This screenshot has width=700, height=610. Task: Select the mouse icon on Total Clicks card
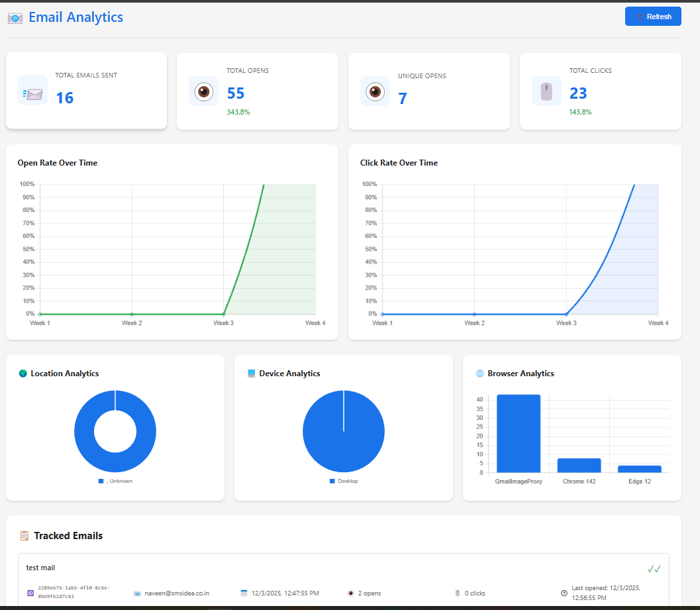(546, 91)
